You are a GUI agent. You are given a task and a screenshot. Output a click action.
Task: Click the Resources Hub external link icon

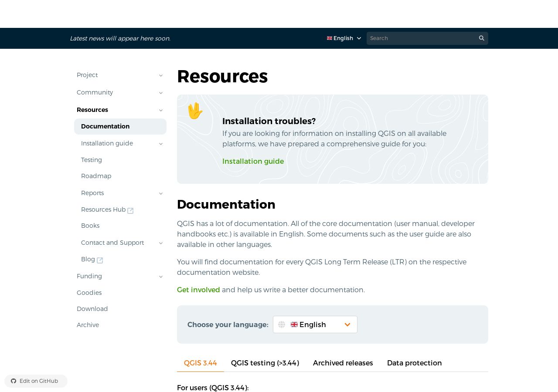tap(130, 210)
